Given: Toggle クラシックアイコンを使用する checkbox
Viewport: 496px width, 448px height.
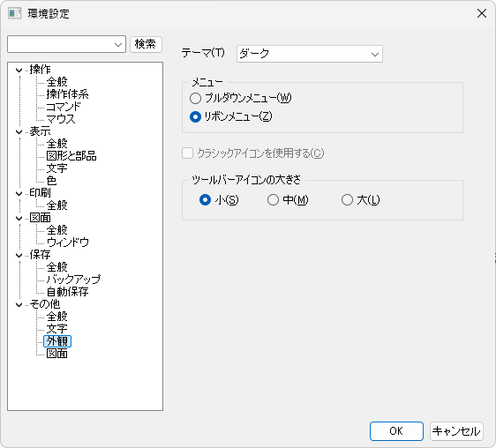Looking at the screenshot, I should pyautogui.click(x=187, y=153).
